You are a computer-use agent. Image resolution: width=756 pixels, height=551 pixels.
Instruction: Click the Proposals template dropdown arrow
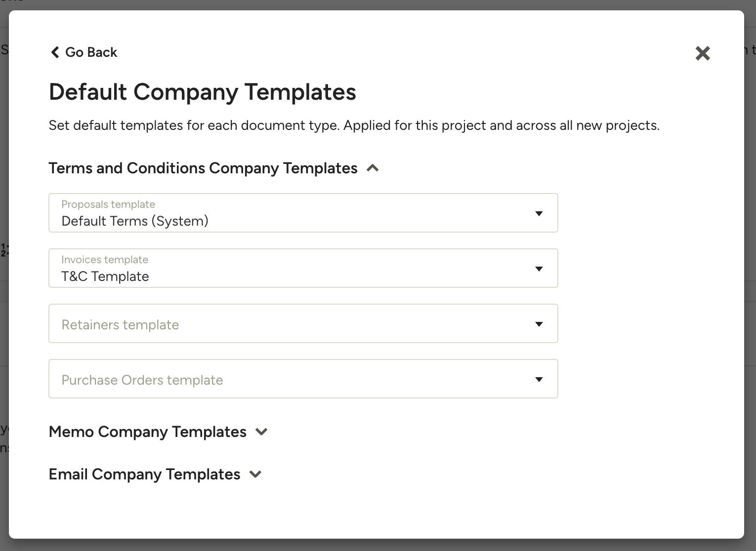(x=539, y=213)
